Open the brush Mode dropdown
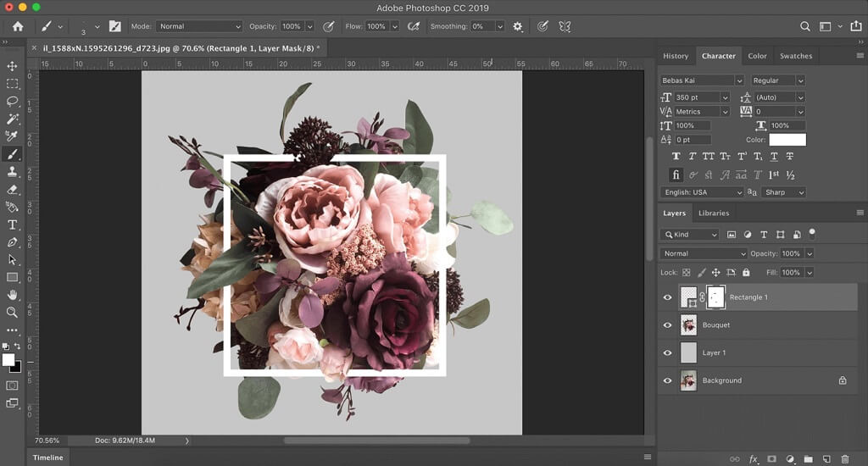Screen dimensions: 868x466 199,26
